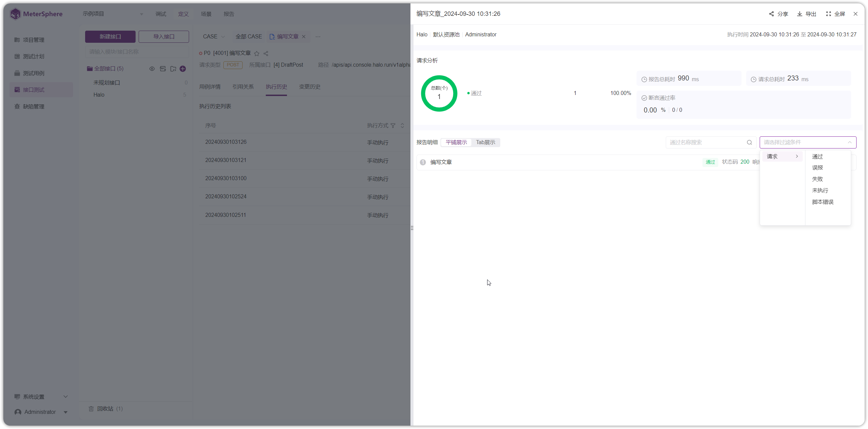Open the 示例项目 project selector
The height and width of the screenshot is (429, 868).
click(113, 14)
